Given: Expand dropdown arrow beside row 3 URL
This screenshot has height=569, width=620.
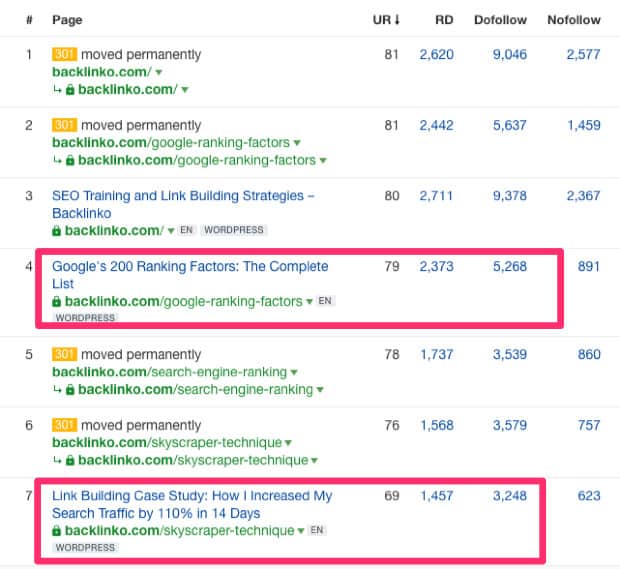Looking at the screenshot, I should coord(171,231).
